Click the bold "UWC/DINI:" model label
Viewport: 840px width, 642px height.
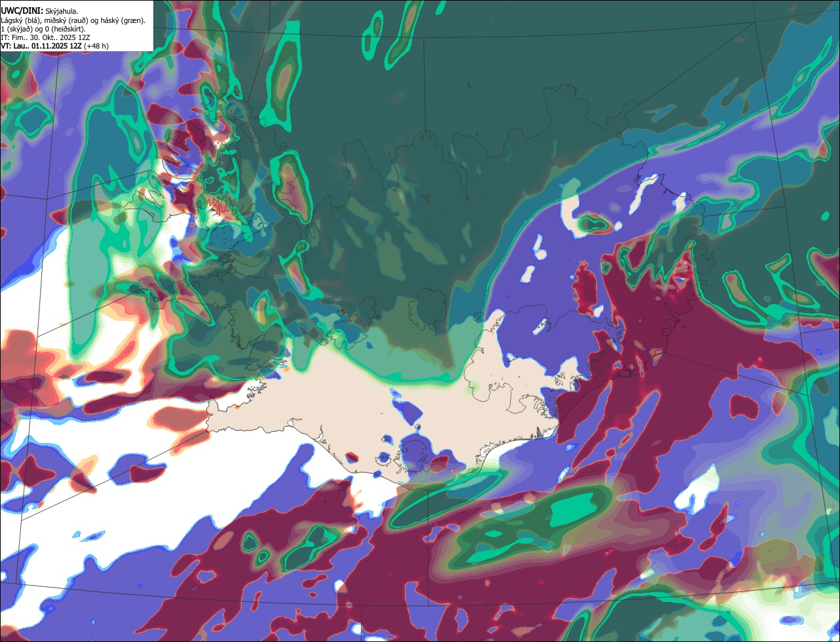point(22,11)
